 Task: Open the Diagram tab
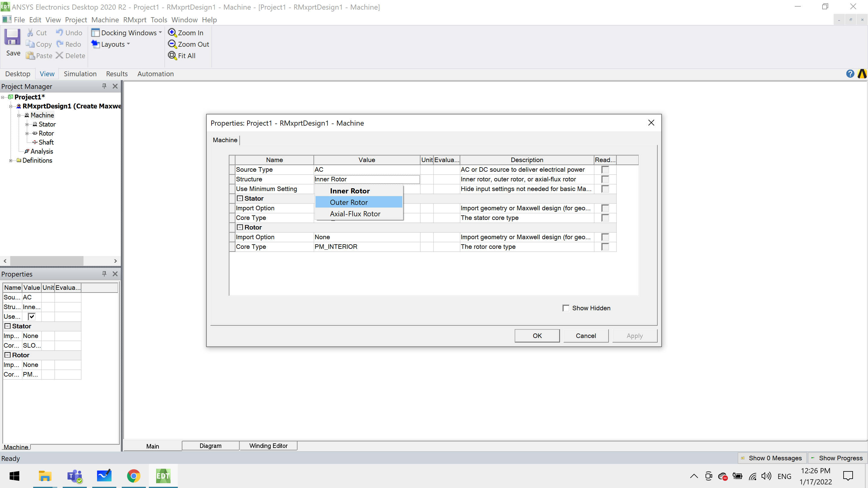pos(211,446)
